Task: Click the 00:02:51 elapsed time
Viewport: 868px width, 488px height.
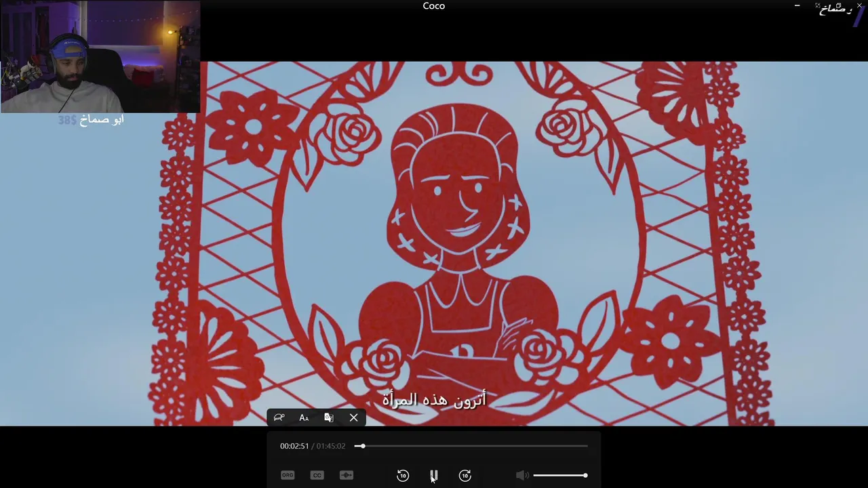Action: [294, 446]
